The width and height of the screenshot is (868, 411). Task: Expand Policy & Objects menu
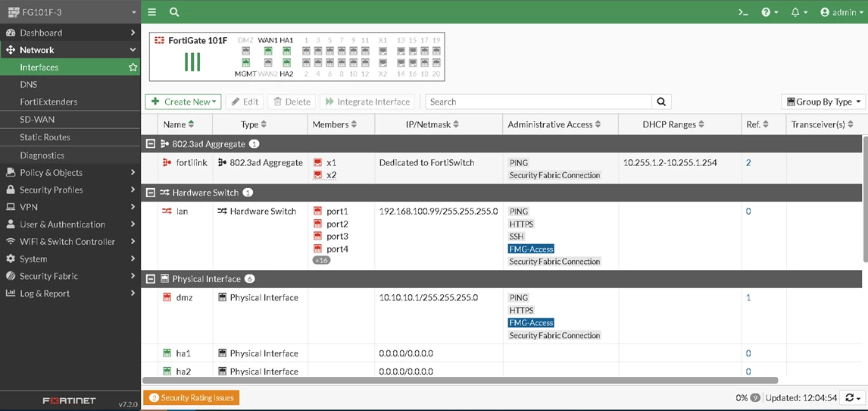(x=70, y=172)
